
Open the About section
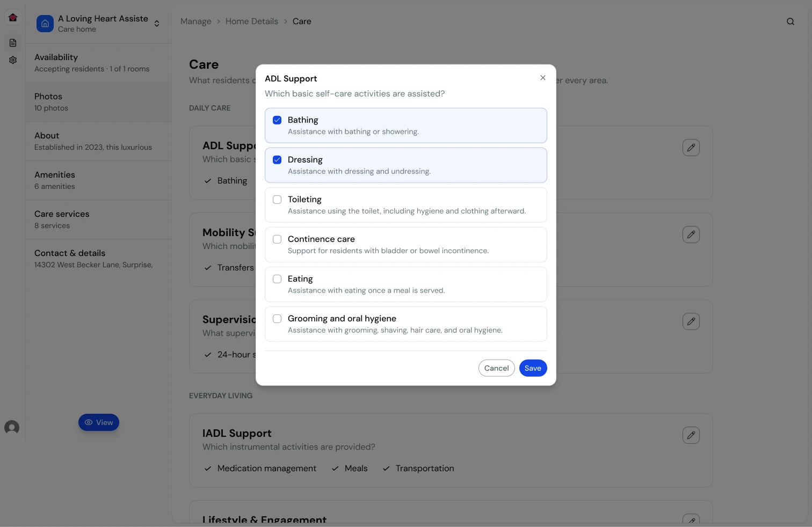(x=99, y=141)
